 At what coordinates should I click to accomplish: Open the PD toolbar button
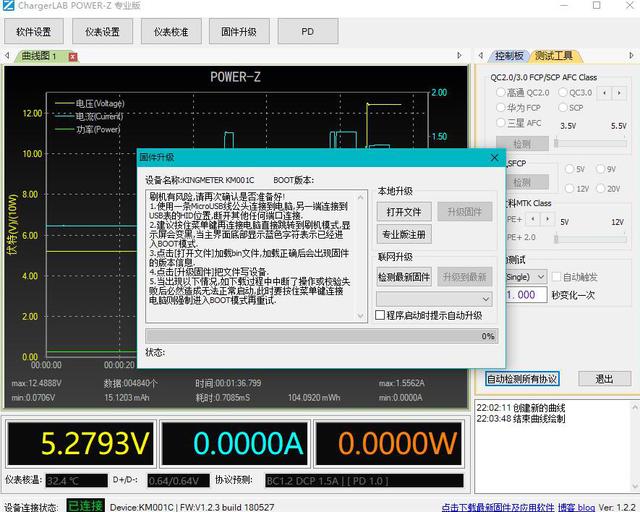[x=308, y=31]
